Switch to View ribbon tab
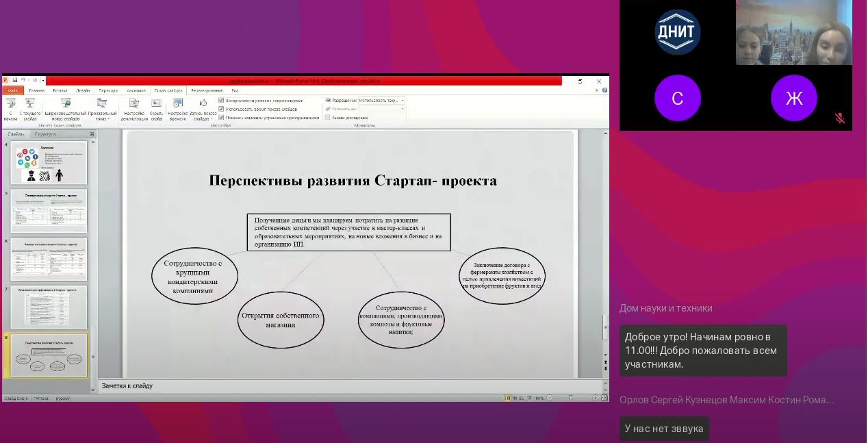Image resolution: width=868 pixels, height=443 pixels. (x=235, y=90)
